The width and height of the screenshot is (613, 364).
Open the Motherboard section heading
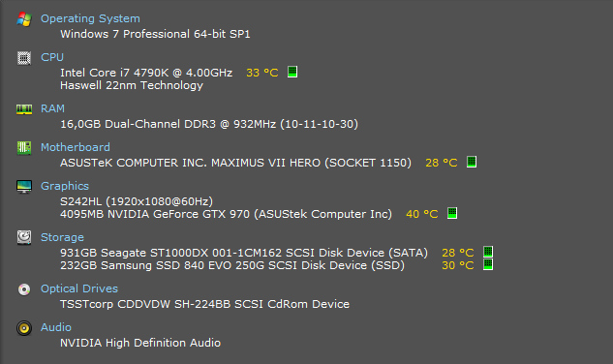(76, 147)
